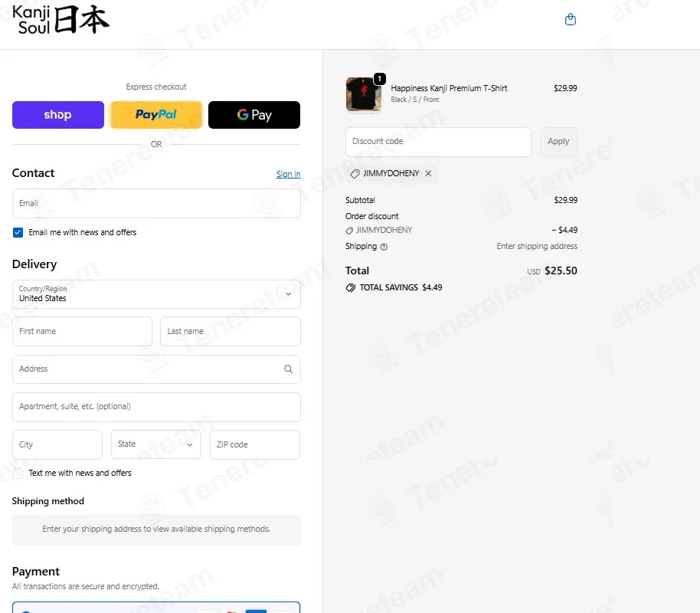Click the shipping methods info message
The height and width of the screenshot is (613, 700).
pyautogui.click(x=156, y=529)
